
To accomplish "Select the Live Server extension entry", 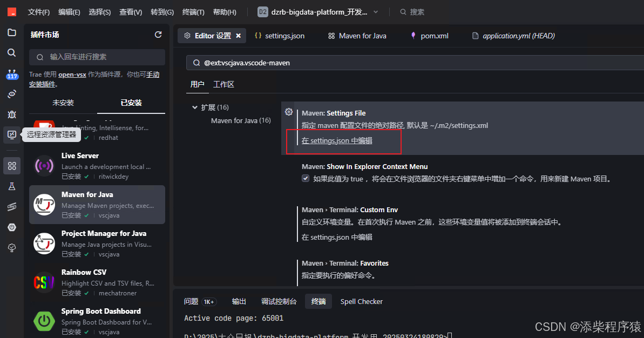I will click(x=97, y=166).
